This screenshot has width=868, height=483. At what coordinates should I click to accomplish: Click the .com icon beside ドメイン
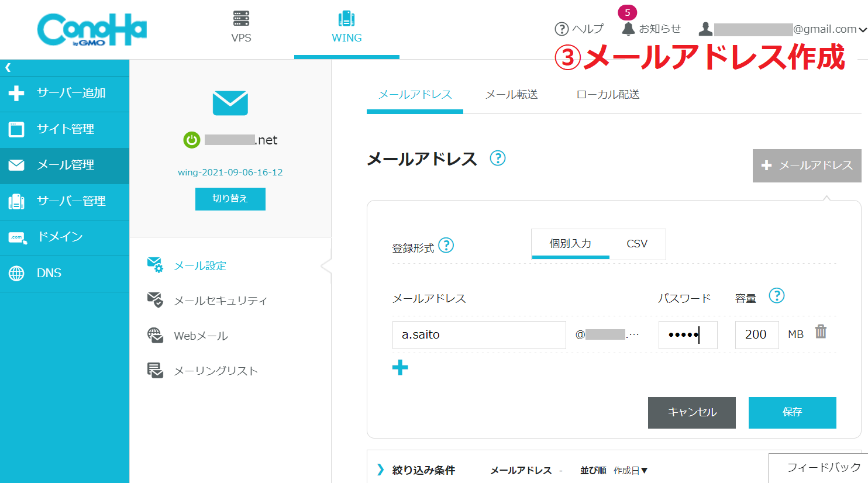point(16,237)
